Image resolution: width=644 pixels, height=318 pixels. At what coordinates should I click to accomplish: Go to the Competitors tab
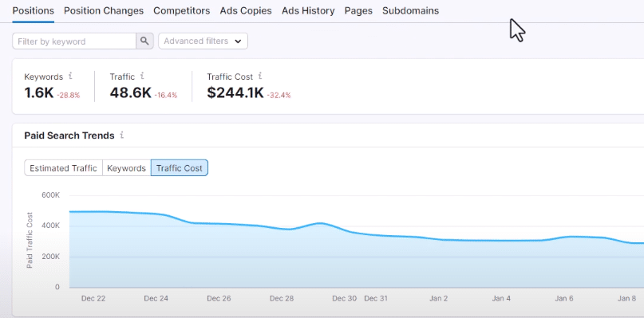(x=181, y=10)
